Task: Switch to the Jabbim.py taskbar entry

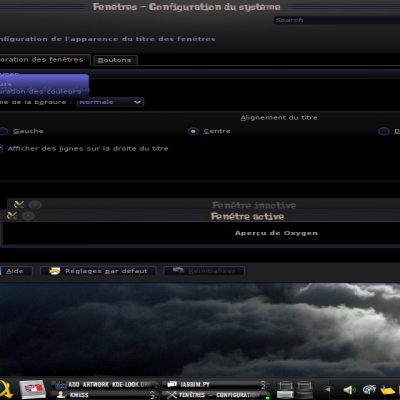Action: click(x=217, y=385)
